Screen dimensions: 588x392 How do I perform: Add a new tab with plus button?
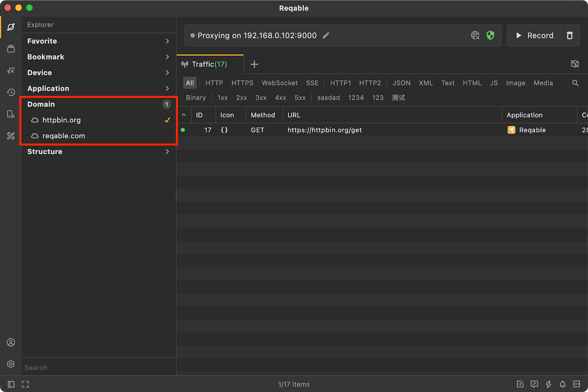(x=254, y=64)
